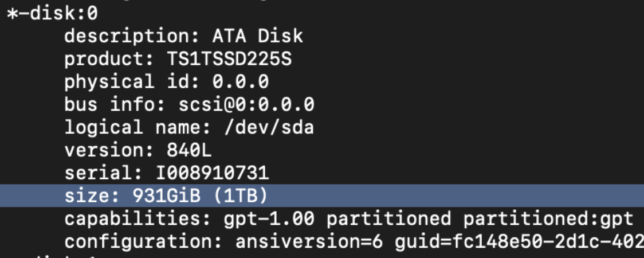Click the guid=fc148e50-2d1c-402 value
This screenshot has width=644, height=258.
[519, 241]
